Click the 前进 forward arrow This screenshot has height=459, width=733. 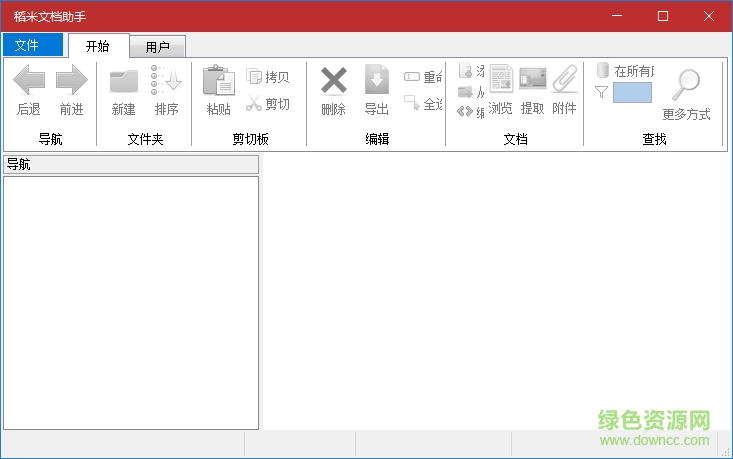(x=72, y=89)
